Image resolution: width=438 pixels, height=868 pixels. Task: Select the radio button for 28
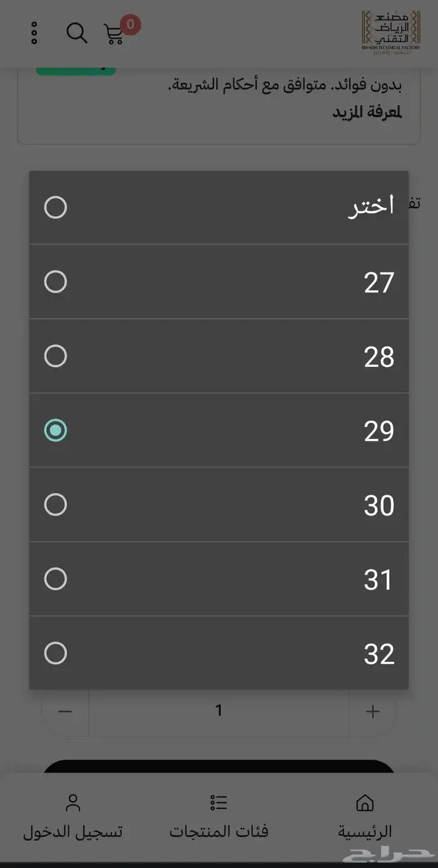[56, 356]
